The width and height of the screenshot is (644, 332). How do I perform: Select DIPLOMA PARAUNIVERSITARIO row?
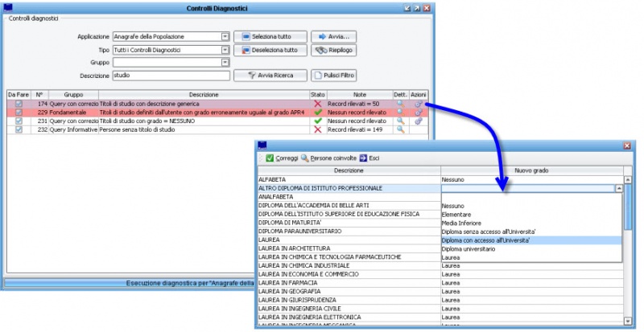tap(349, 232)
